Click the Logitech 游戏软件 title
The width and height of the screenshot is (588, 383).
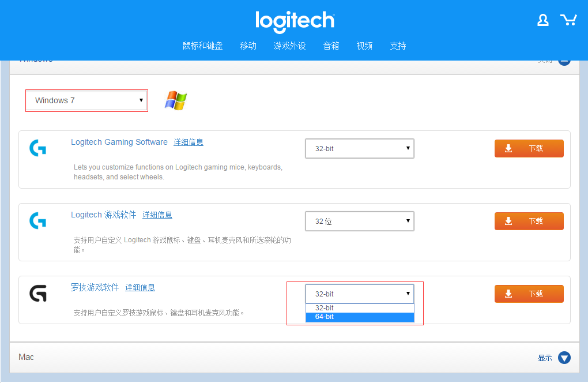point(104,215)
